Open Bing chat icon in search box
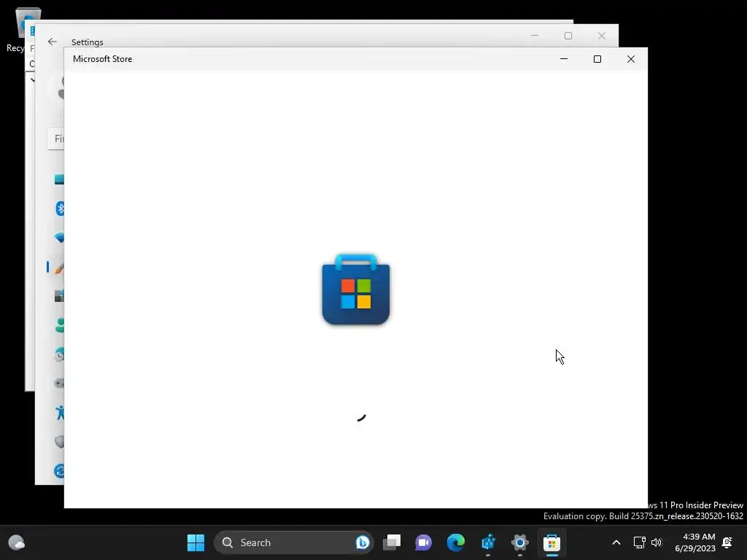The image size is (747, 560). 362,542
